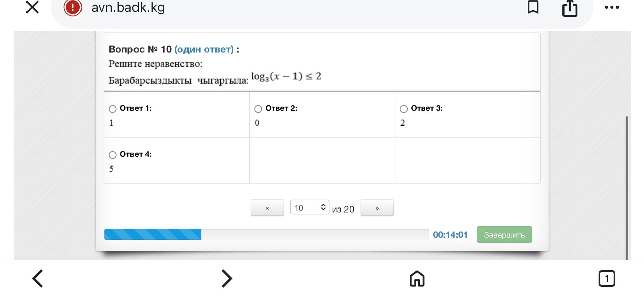Image resolution: width=644 pixels, height=297 pixels.
Task: Go to next question with » button
Action: pyautogui.click(x=377, y=208)
